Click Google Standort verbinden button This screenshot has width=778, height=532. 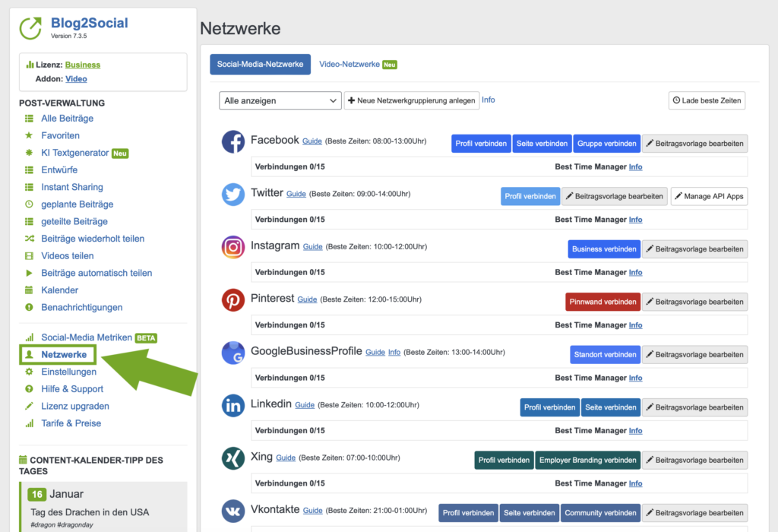click(x=606, y=355)
